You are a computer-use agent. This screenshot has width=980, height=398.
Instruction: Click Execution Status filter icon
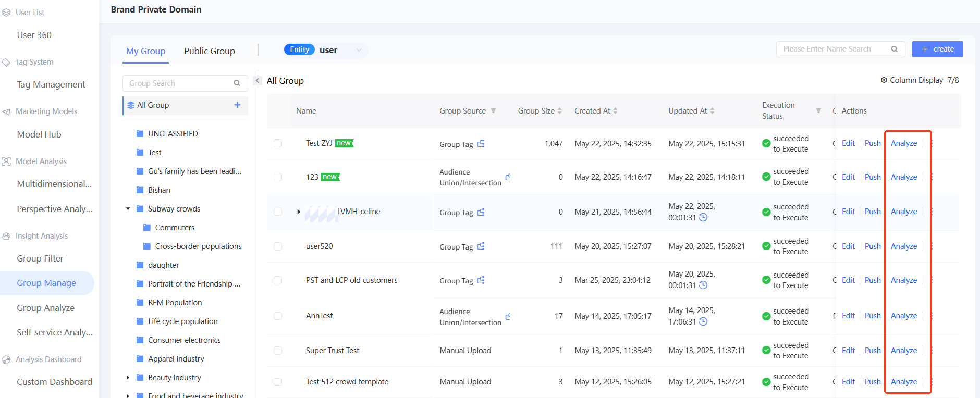coord(818,111)
